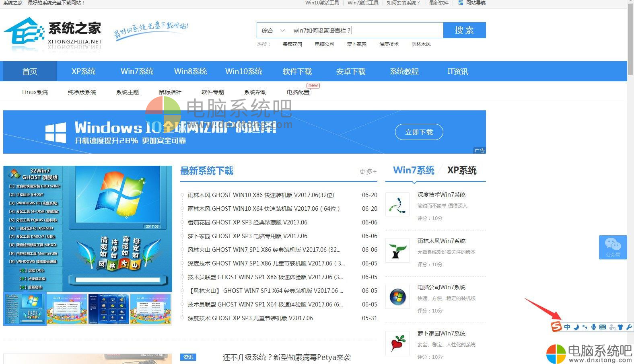Open 萝卜家园 GHOST XP SP3 电脑专用版 link
Viewport: 634px width, 364px height.
[247, 236]
